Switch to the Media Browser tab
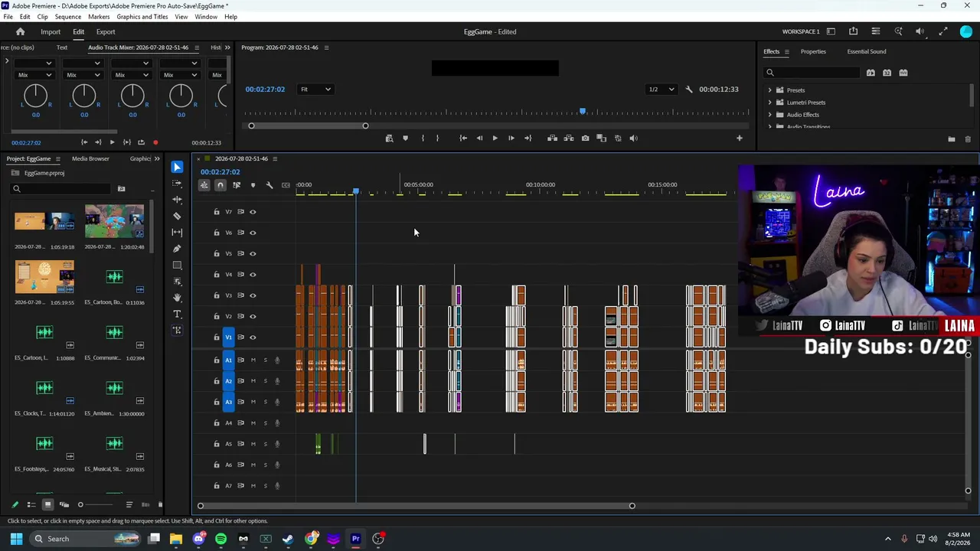This screenshot has width=980, height=551. coord(90,158)
